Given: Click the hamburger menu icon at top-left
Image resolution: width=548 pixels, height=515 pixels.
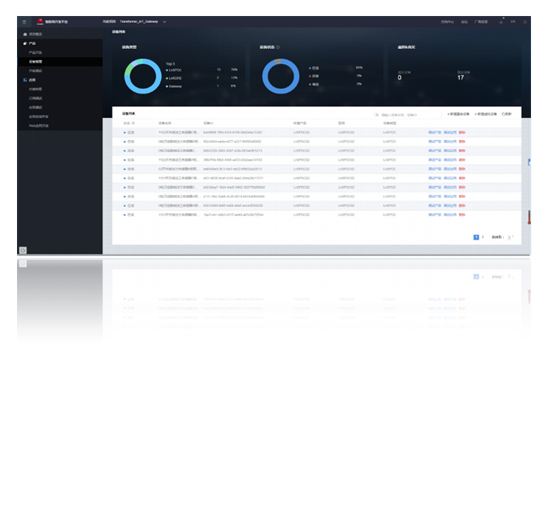Looking at the screenshot, I should click(24, 22).
